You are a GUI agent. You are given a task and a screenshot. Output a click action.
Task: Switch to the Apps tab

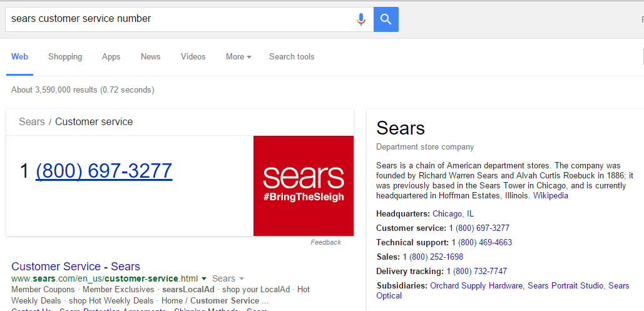111,57
